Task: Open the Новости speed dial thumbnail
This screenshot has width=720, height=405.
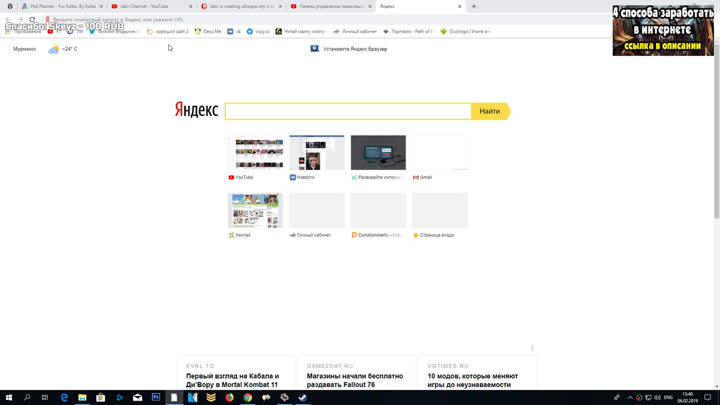Action: 317,152
